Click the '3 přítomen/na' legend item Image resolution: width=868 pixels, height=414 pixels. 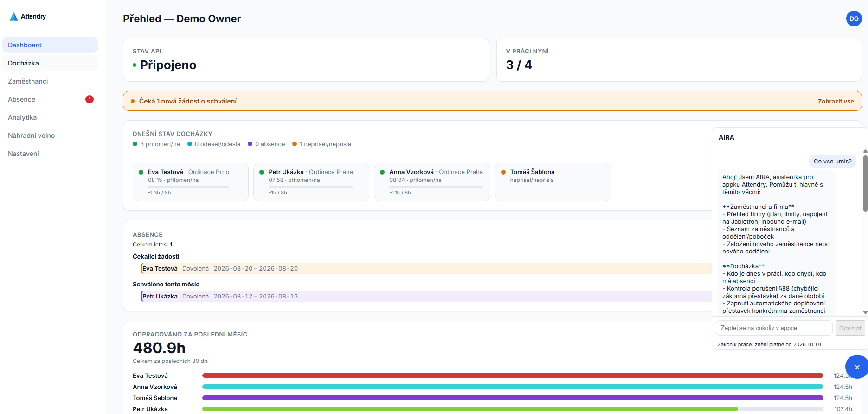click(x=156, y=144)
